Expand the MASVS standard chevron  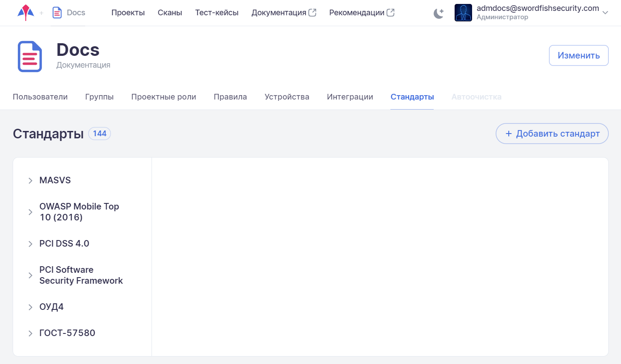point(30,181)
